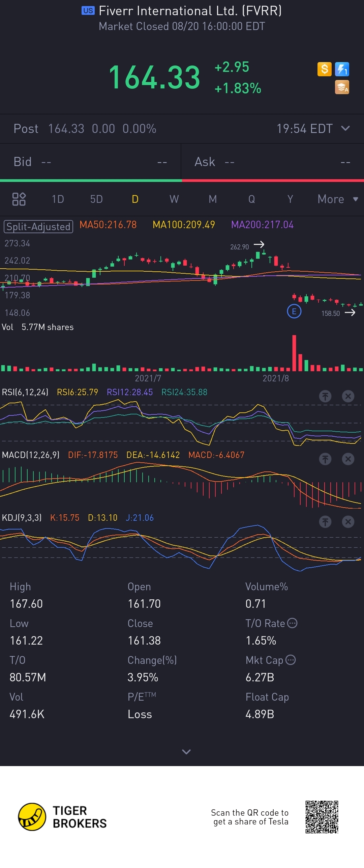Tap the Post market price row
The height and width of the screenshot is (868, 364).
[182, 129]
